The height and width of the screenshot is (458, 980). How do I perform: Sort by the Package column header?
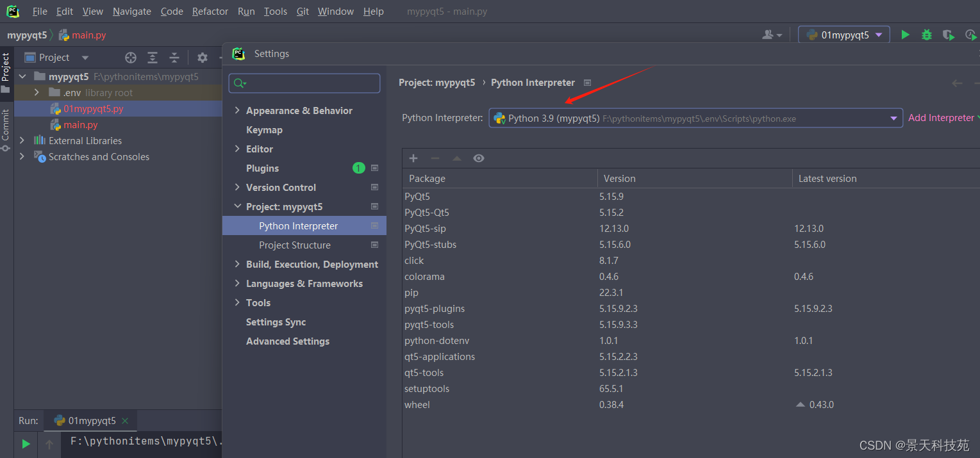pyautogui.click(x=500, y=178)
